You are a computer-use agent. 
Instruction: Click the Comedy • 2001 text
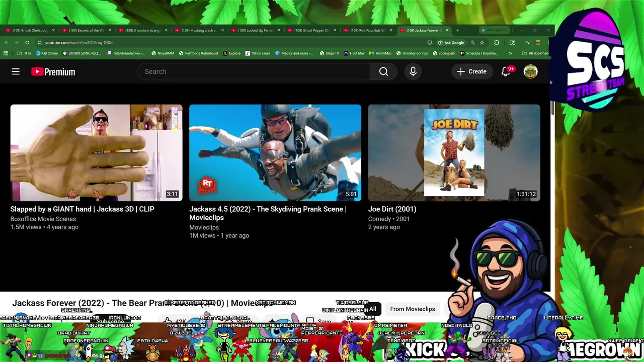pyautogui.click(x=389, y=219)
